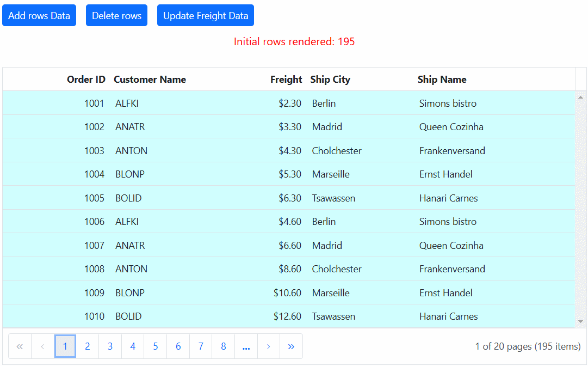
Task: Click the previous page arrow icon
Action: click(42, 346)
